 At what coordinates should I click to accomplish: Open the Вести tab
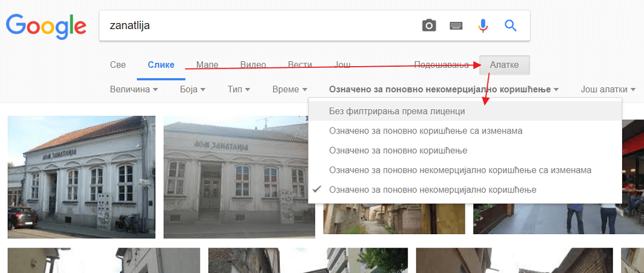300,65
